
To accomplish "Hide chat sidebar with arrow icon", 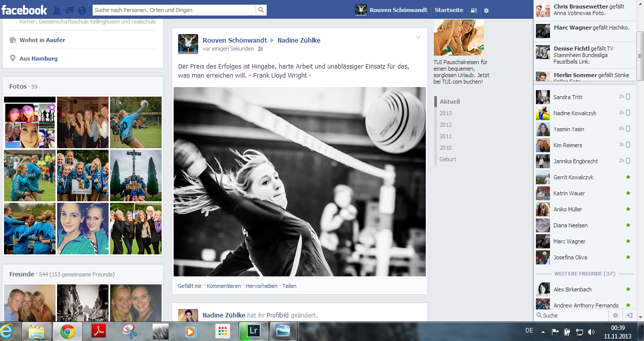I will point(629,315).
